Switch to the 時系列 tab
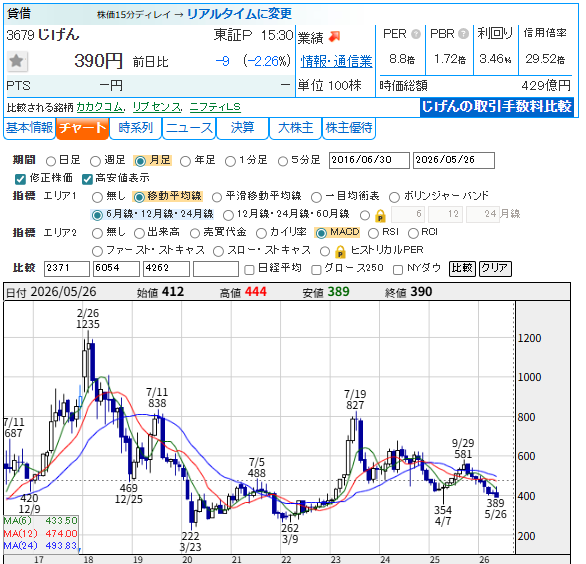 [x=135, y=128]
